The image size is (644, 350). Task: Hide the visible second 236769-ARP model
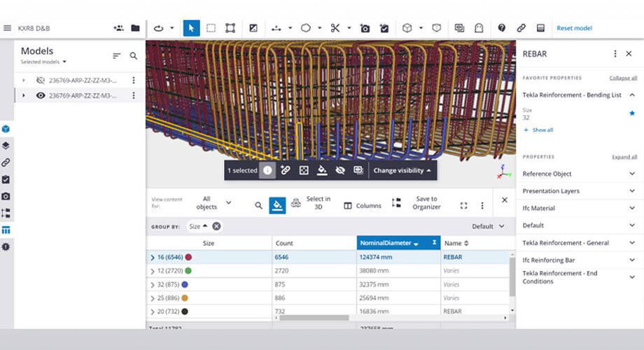[x=41, y=95]
